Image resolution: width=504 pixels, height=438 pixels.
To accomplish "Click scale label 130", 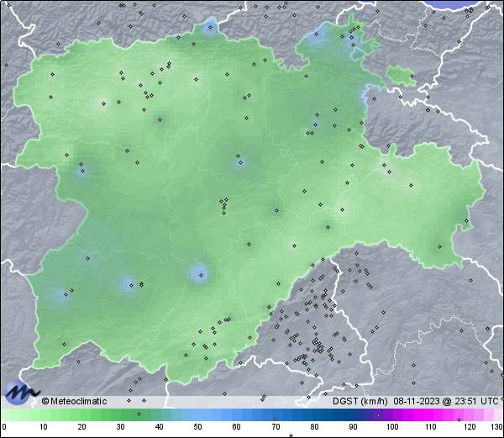I will (x=497, y=427).
